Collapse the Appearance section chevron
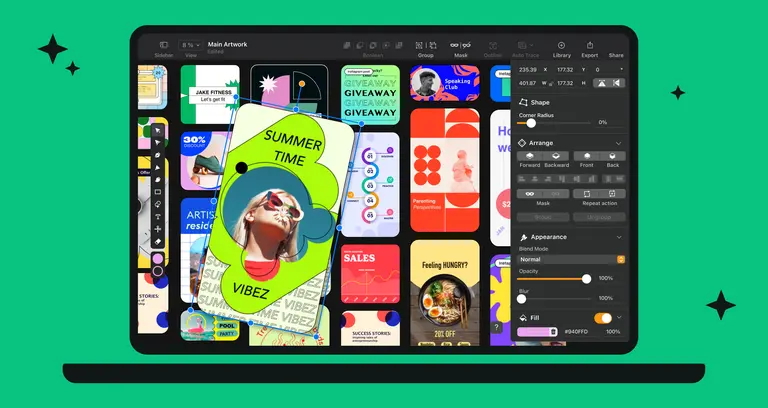This screenshot has height=408, width=768. [619, 237]
